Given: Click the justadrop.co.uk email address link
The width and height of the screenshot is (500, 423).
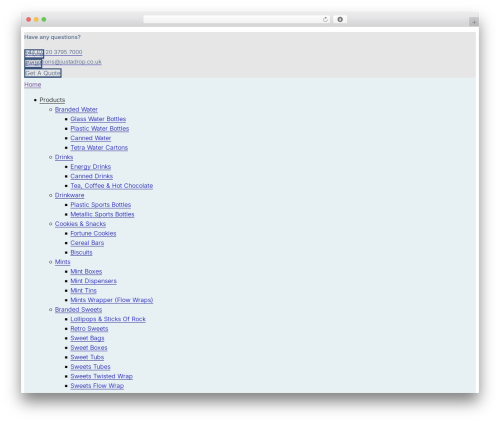Looking at the screenshot, I should click(x=72, y=62).
